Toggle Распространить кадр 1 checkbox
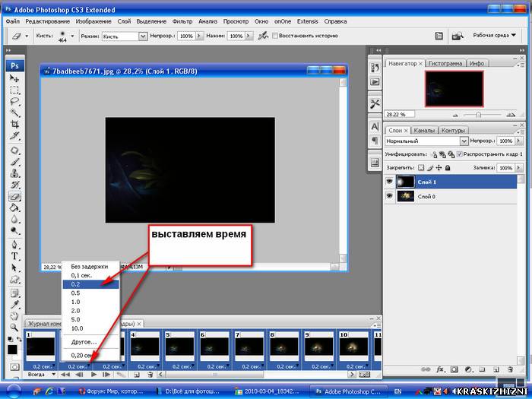 point(459,154)
